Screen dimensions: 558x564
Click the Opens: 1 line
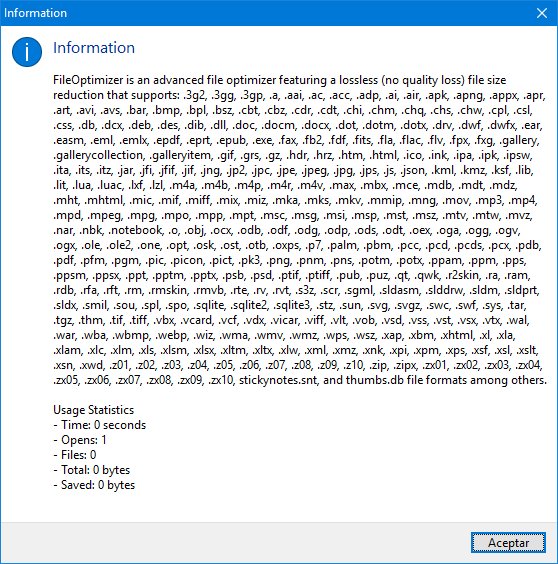80,440
